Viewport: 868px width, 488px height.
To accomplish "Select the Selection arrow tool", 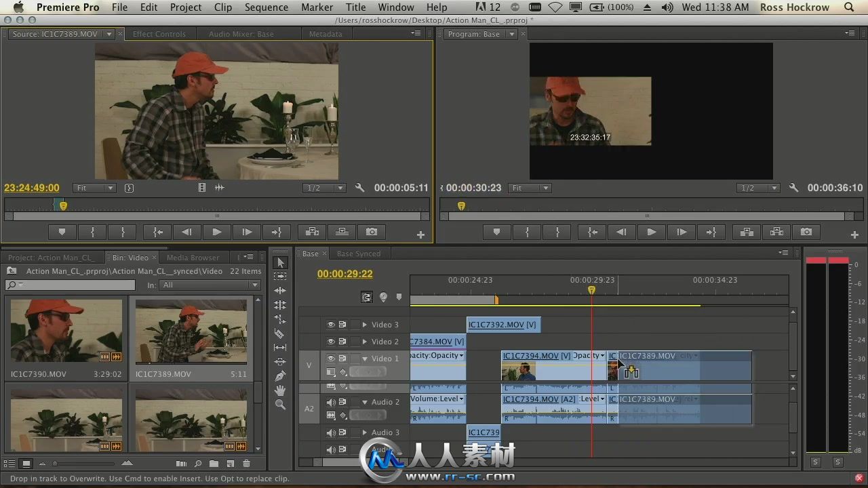I will tap(281, 262).
